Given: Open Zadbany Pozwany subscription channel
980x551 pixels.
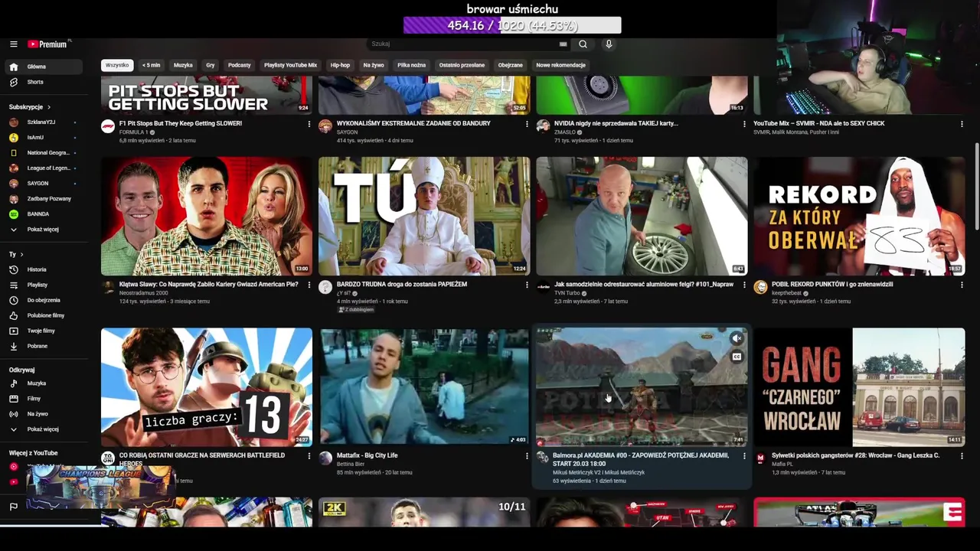Looking at the screenshot, I should tap(42, 199).
